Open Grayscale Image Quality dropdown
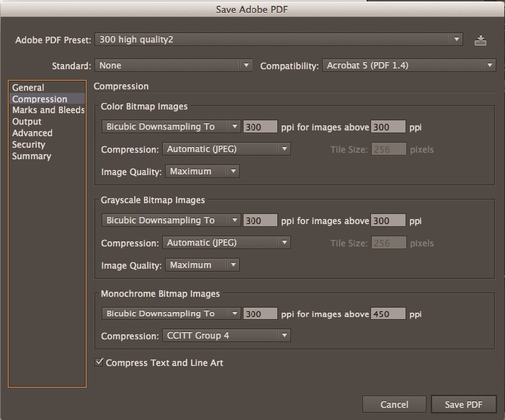The height and width of the screenshot is (420, 505). tap(202, 265)
